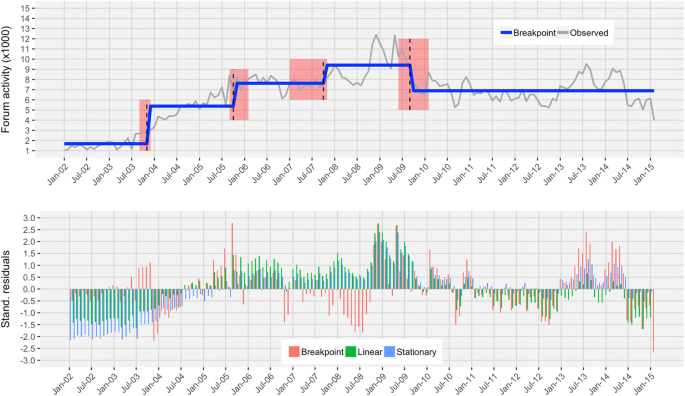Click 'Jul-03' on the residuals chart x-axis

pyautogui.click(x=131, y=383)
